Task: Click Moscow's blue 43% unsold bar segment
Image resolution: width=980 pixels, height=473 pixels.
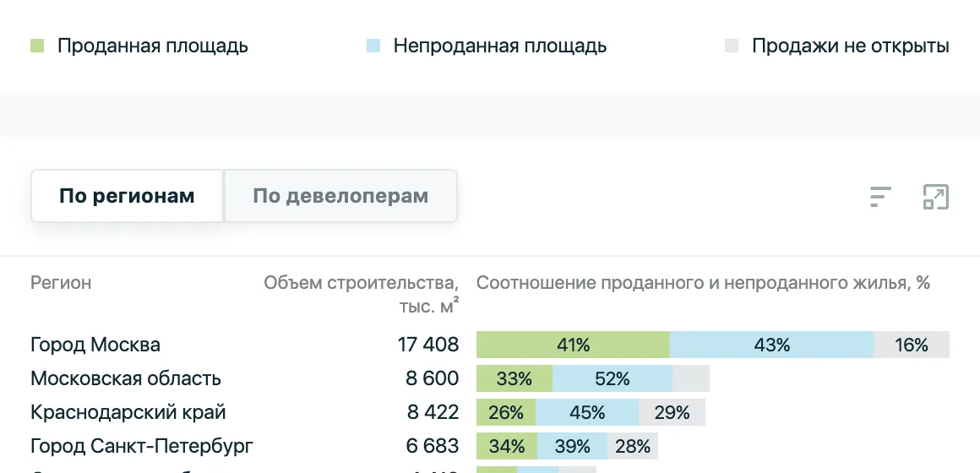Action: (x=771, y=345)
